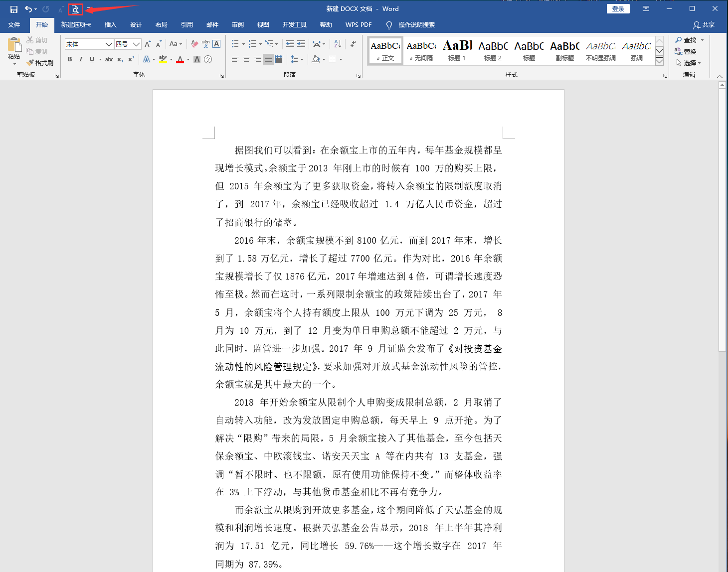The image size is (728, 572).
Task: Collapse the ribbon with the chevron
Action: tap(720, 76)
